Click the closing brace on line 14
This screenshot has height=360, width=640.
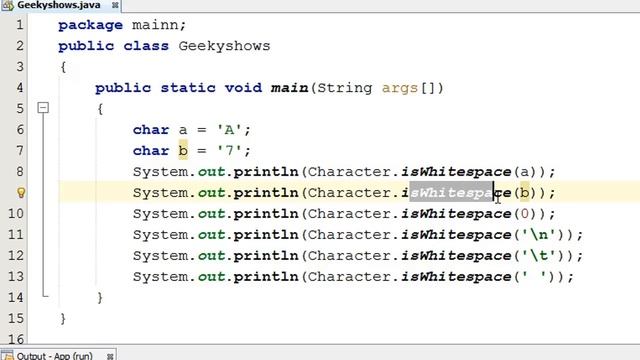(100, 298)
